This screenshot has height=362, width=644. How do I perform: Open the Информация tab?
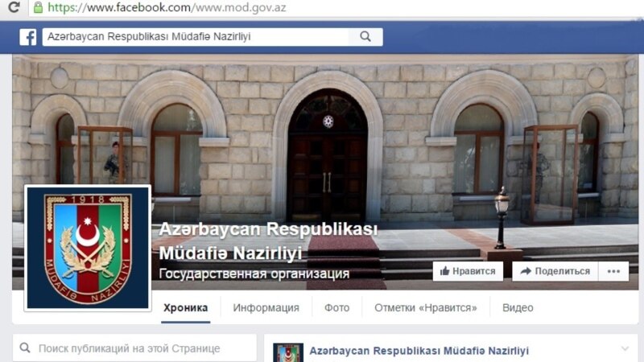(266, 308)
